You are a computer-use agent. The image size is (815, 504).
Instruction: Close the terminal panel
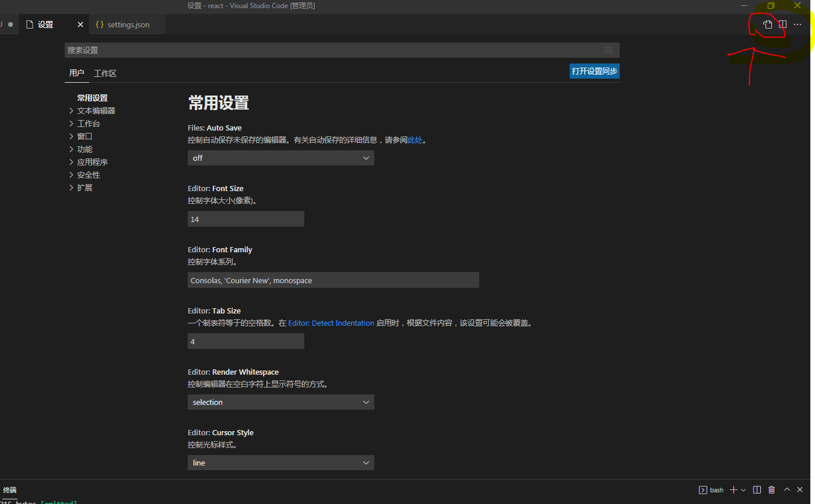click(x=800, y=490)
